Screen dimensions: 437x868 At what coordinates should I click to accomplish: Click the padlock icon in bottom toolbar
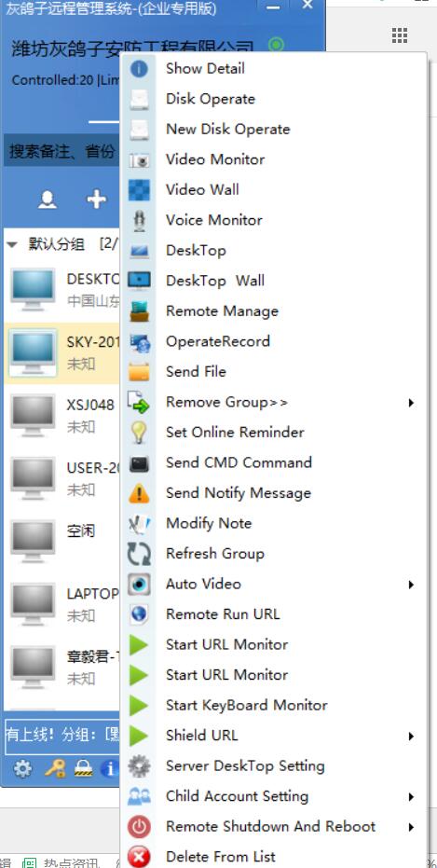click(x=84, y=768)
